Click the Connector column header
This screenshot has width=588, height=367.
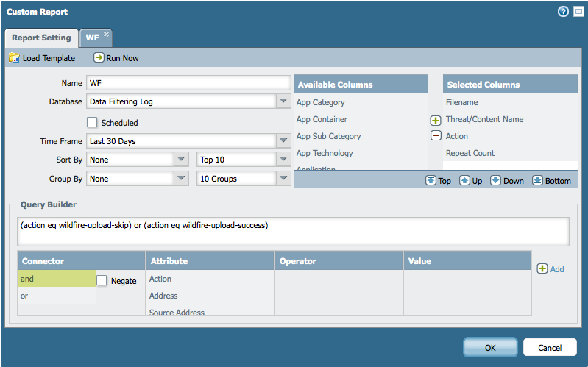(x=82, y=261)
